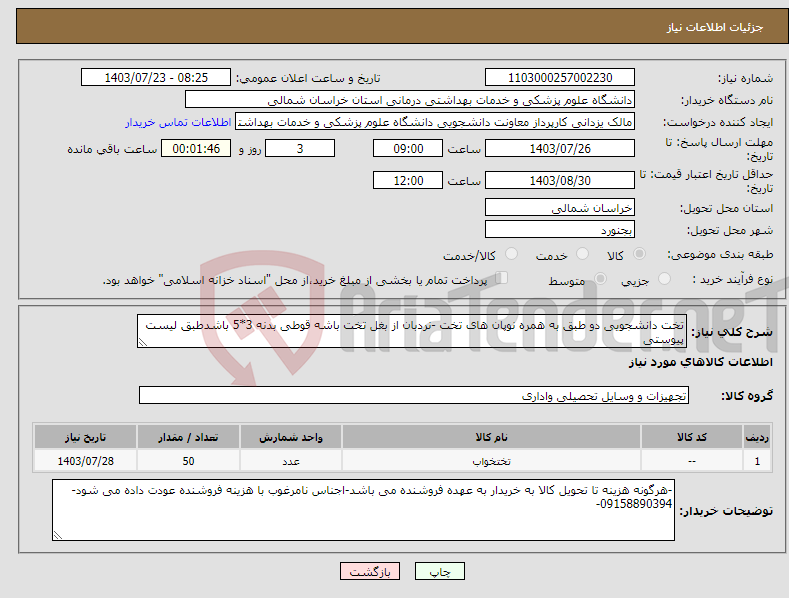Screen dimensions: 789x598
Task: Click the نام کالا column header
Action: point(491,437)
